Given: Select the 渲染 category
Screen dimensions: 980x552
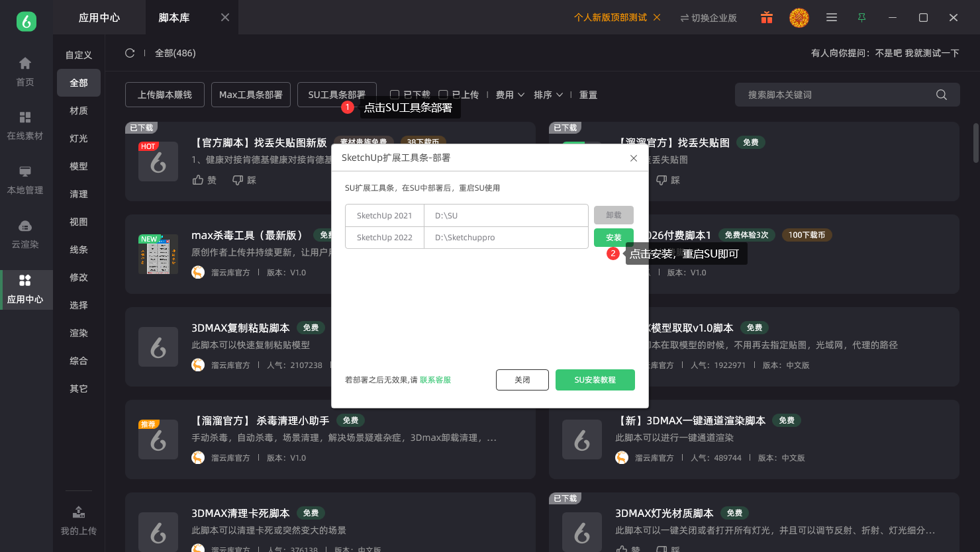Looking at the screenshot, I should 79,333.
